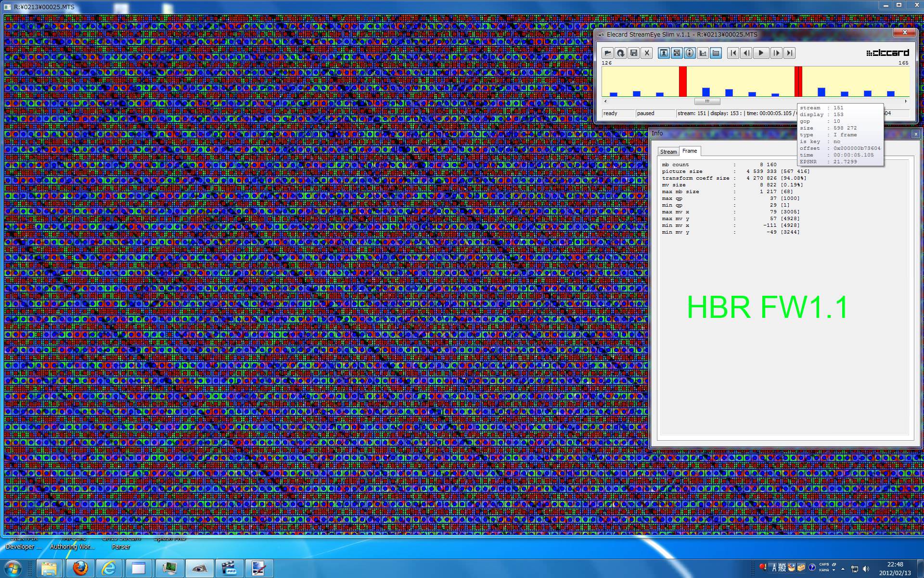
Task: Click the frame chart scrollbar thumb
Action: pyautogui.click(x=707, y=101)
